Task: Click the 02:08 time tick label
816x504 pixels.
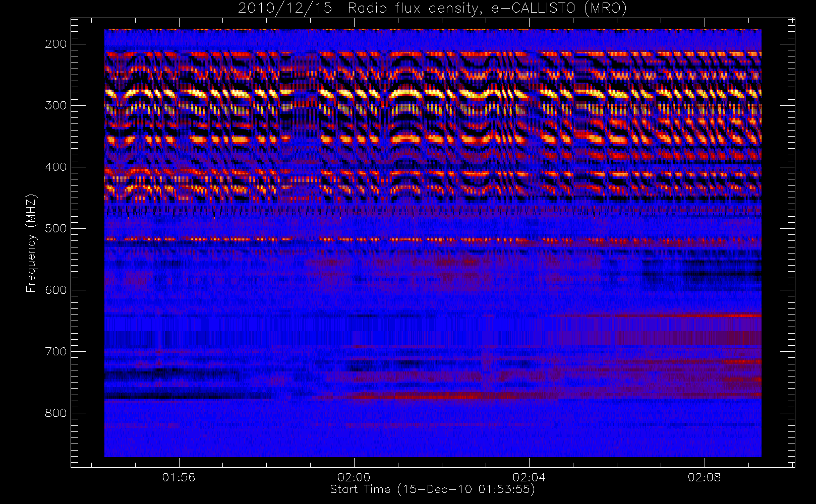Action: (704, 477)
